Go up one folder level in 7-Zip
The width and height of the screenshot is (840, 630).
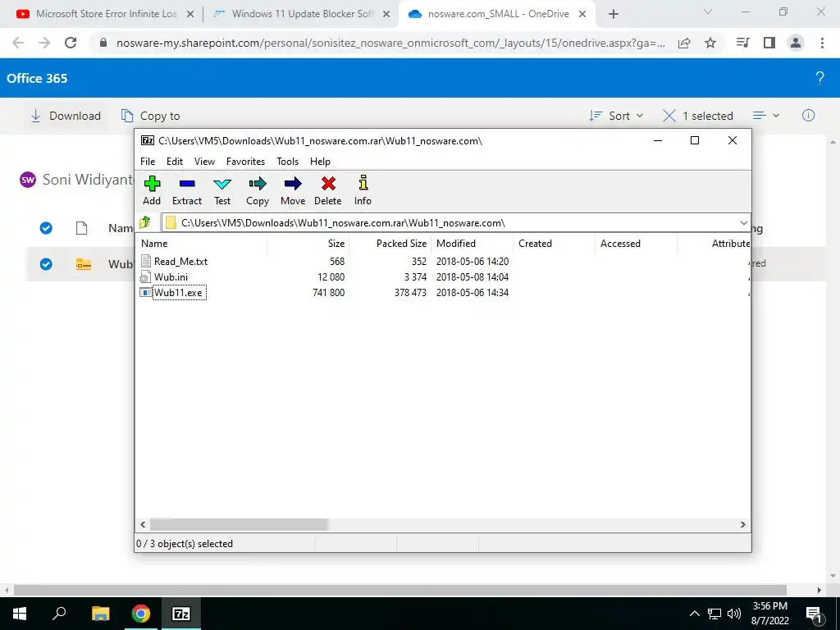point(146,222)
